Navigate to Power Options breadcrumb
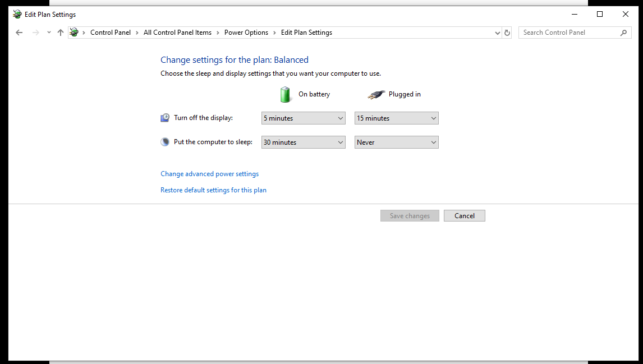 pos(246,33)
